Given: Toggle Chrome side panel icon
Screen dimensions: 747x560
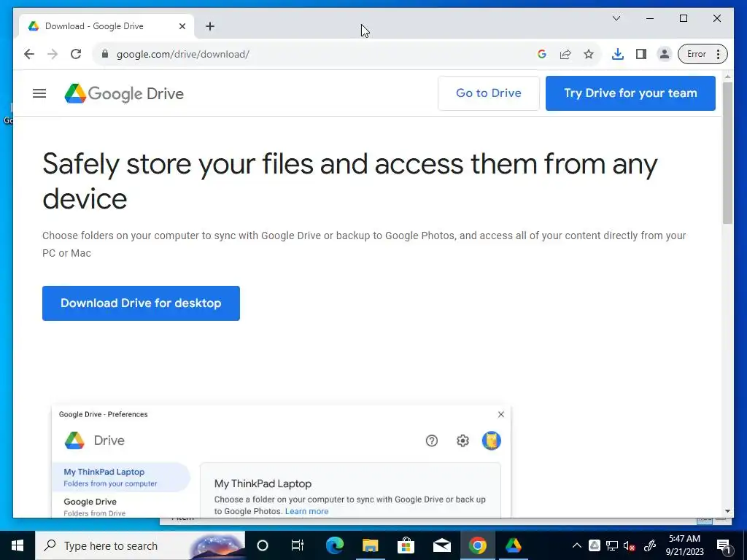Looking at the screenshot, I should tap(641, 54).
